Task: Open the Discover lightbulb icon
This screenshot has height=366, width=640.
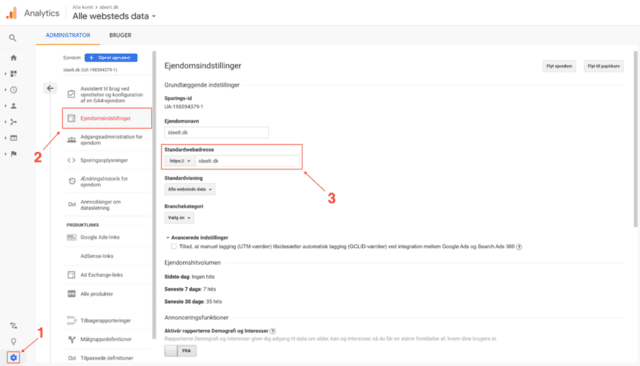Action: (13, 341)
